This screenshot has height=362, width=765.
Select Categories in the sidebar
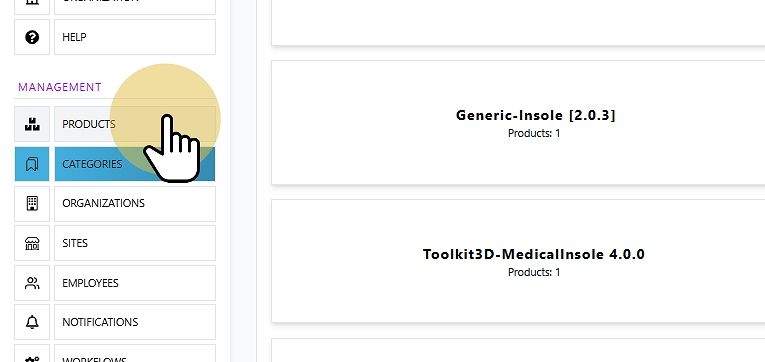135,164
